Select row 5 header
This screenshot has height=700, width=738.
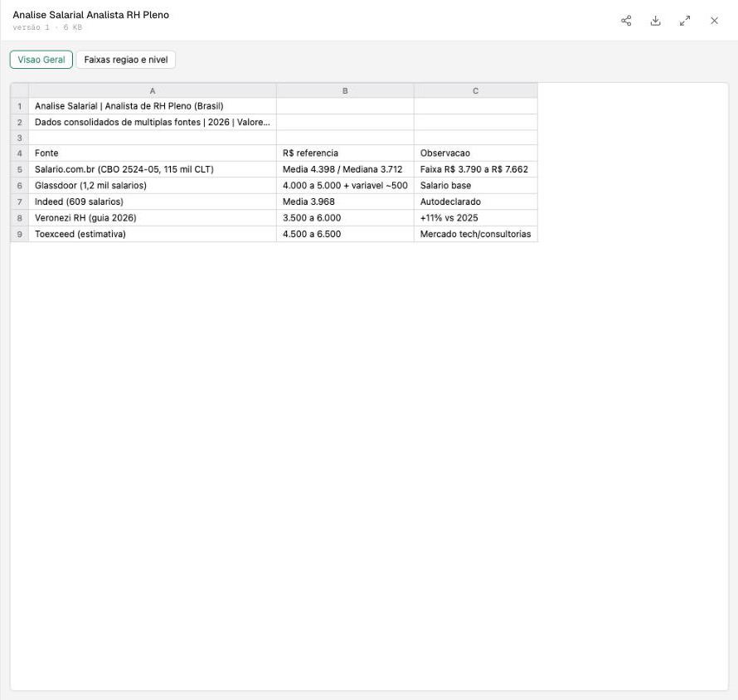[x=19, y=169]
